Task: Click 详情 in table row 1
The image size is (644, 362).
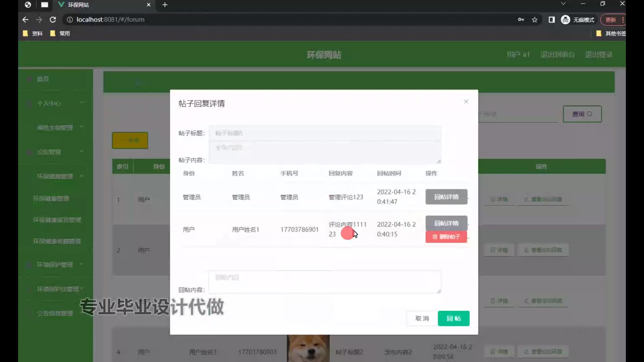Action: click(499, 199)
